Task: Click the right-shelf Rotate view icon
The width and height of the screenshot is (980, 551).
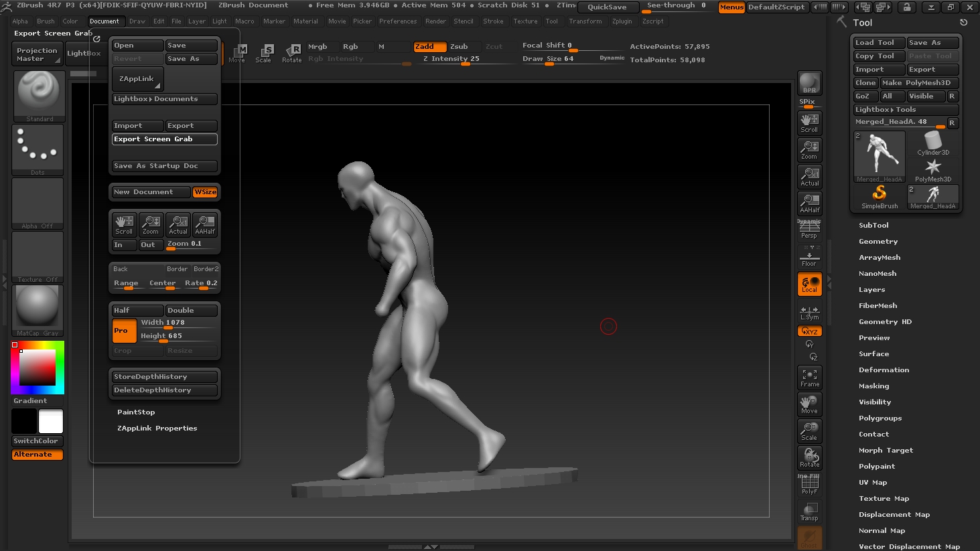Action: [x=809, y=458]
